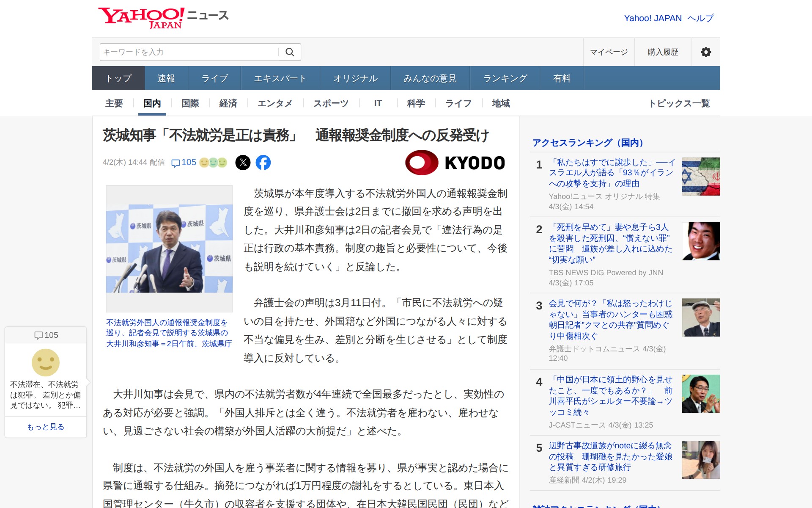Open the トピックス一覧 link
This screenshot has width=812, height=508.
tap(681, 103)
